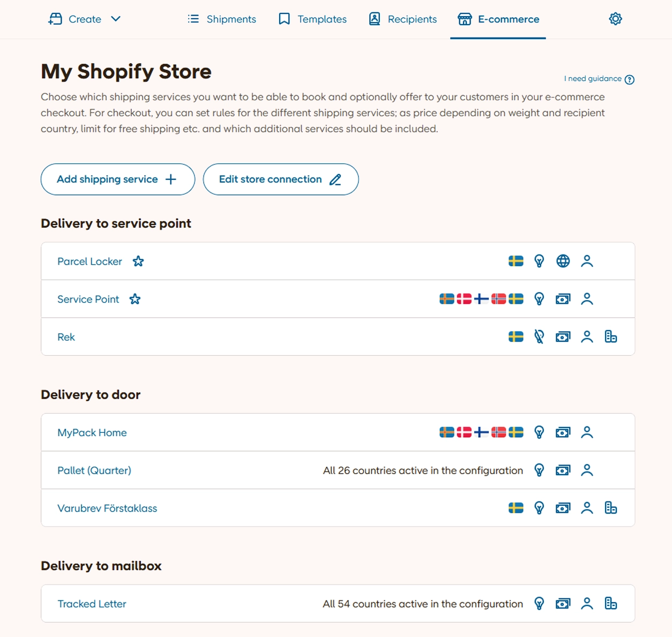Image resolution: width=672 pixels, height=637 pixels.
Task: Click the crossed-out lightbulb icon in Rek row
Action: 539,336
